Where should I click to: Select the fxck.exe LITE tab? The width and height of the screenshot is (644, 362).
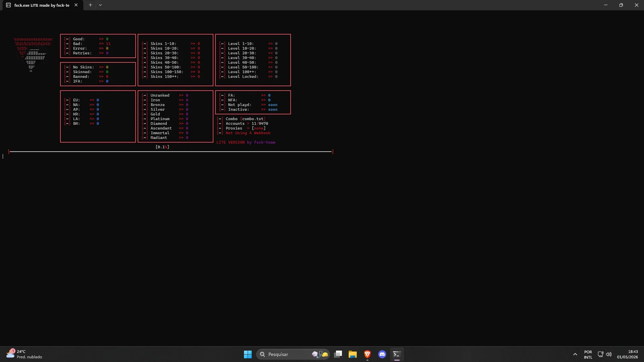(43, 5)
